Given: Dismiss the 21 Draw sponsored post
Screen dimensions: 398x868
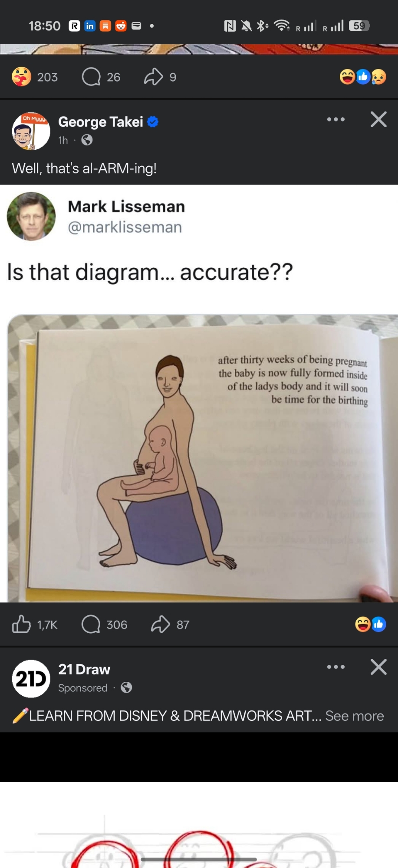Looking at the screenshot, I should click(378, 667).
